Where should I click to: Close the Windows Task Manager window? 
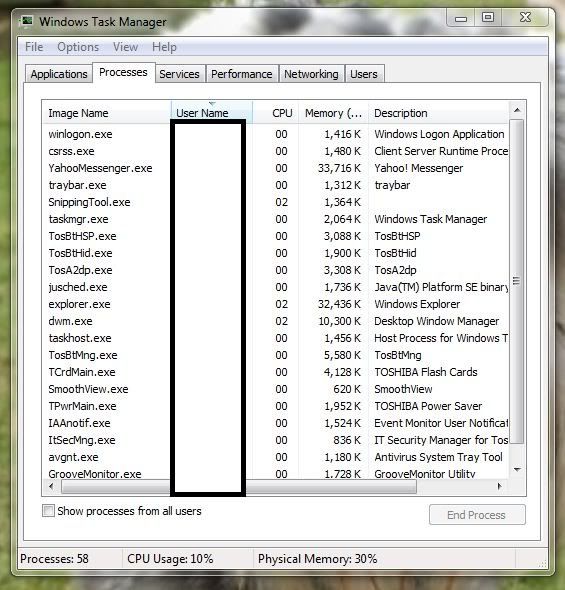point(525,17)
